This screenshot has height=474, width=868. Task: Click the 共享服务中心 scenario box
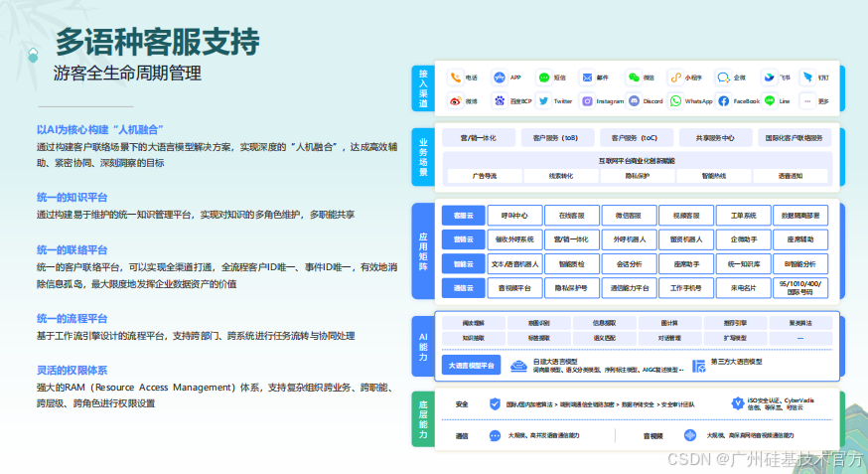click(716, 138)
